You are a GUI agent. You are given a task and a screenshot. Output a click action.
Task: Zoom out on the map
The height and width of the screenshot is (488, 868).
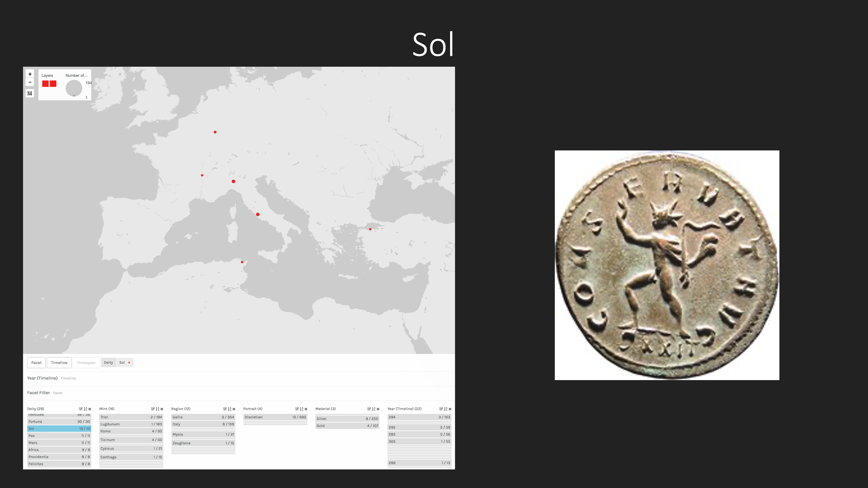click(30, 82)
